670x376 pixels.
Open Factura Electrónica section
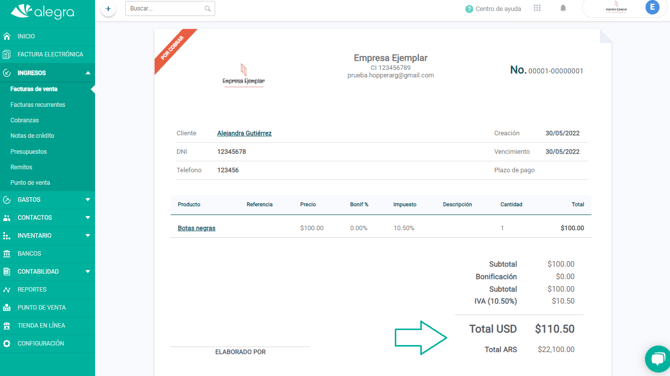(x=50, y=54)
